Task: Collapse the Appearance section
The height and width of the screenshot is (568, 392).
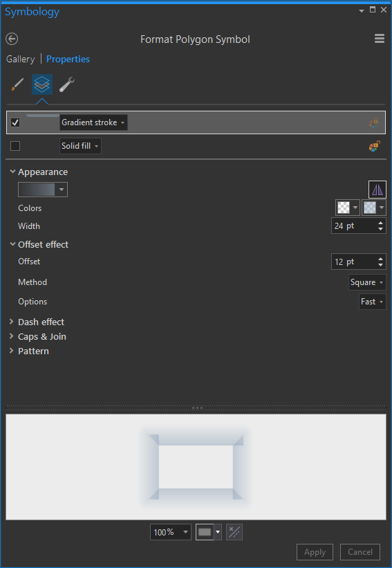Action: point(12,172)
